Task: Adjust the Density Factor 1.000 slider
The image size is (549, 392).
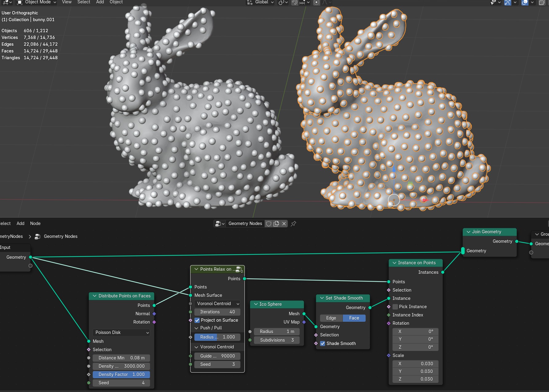Action: click(121, 375)
